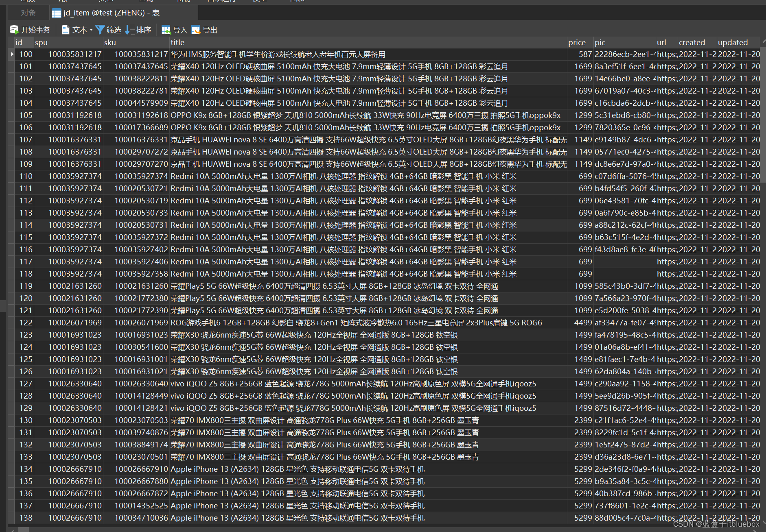This screenshot has height=532, width=766.
Task: Select sku cell 100029707272
Action: point(136,152)
